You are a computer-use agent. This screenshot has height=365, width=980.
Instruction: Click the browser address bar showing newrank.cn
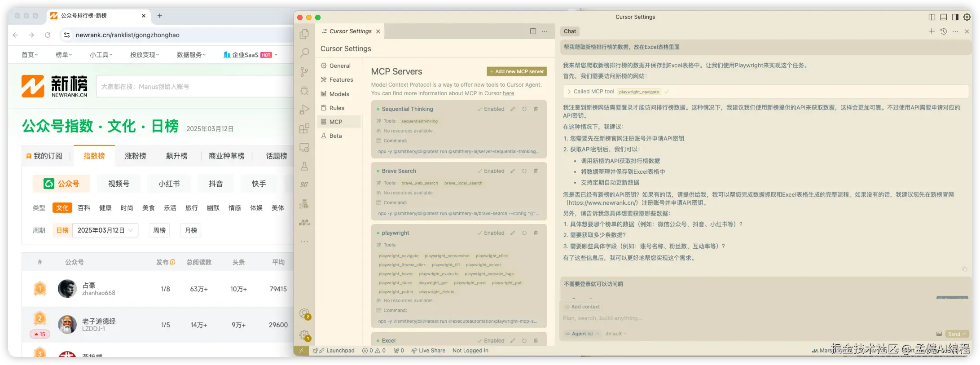point(177,35)
